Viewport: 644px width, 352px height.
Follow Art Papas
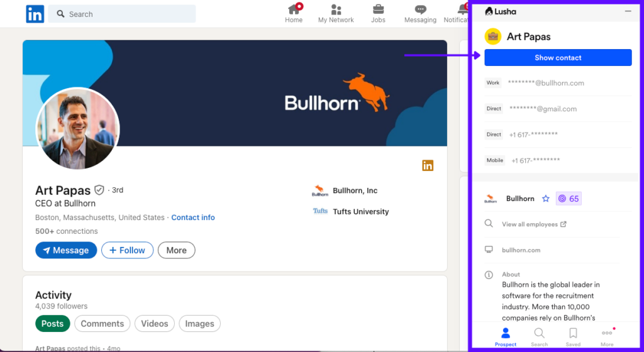(x=127, y=250)
